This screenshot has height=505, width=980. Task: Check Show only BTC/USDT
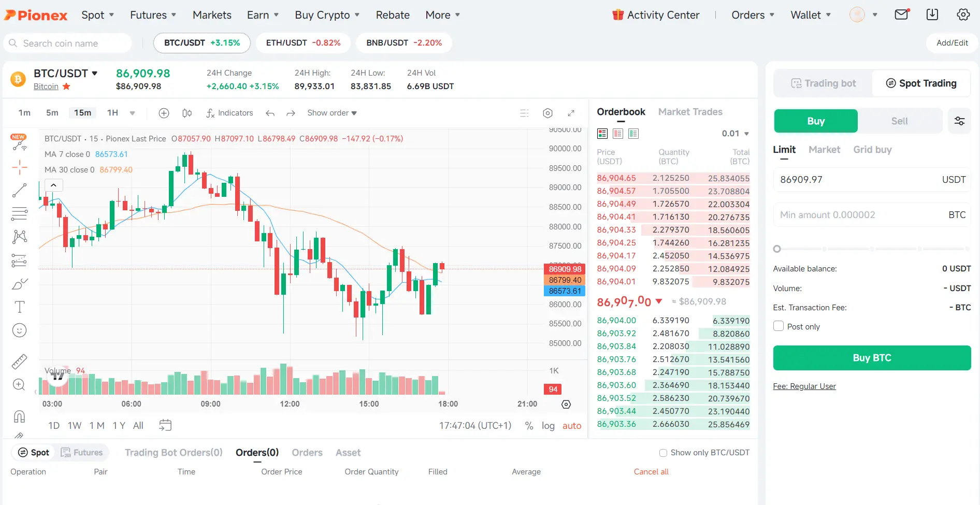(663, 453)
